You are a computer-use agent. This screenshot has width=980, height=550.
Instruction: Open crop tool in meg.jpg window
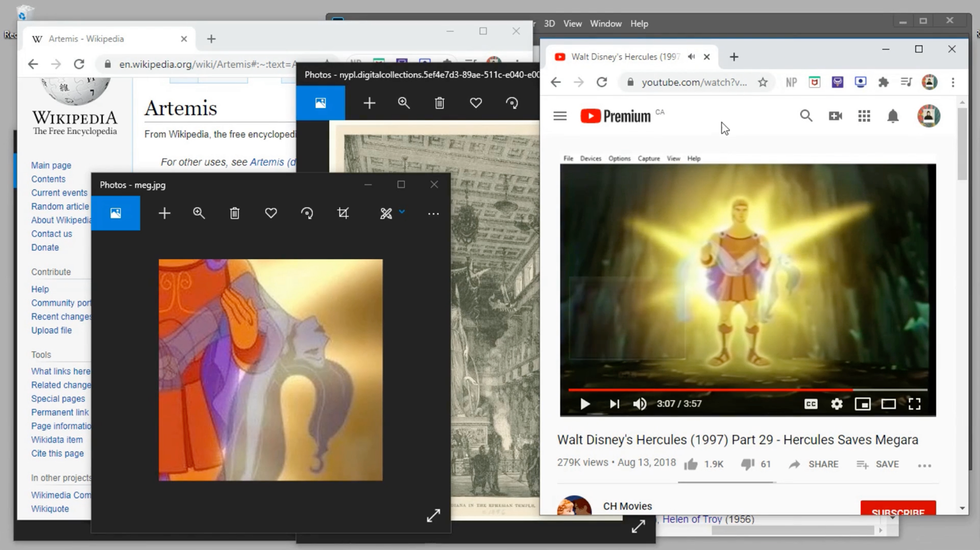(x=344, y=213)
